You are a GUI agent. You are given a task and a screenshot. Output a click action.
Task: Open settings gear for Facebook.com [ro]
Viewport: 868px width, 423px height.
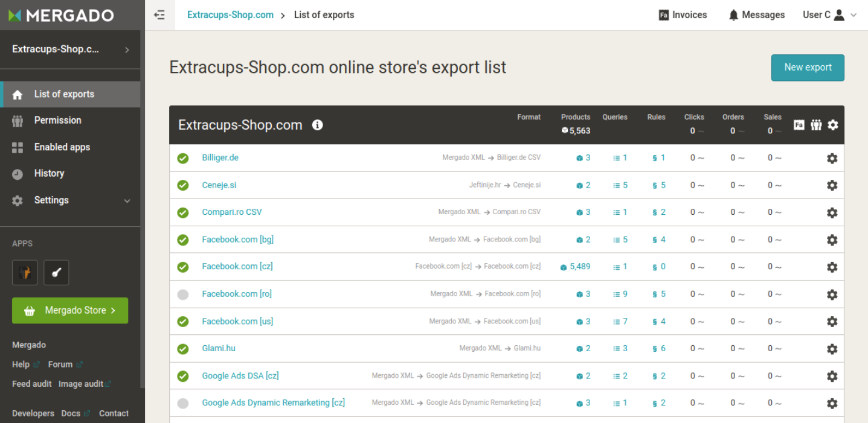coord(832,294)
